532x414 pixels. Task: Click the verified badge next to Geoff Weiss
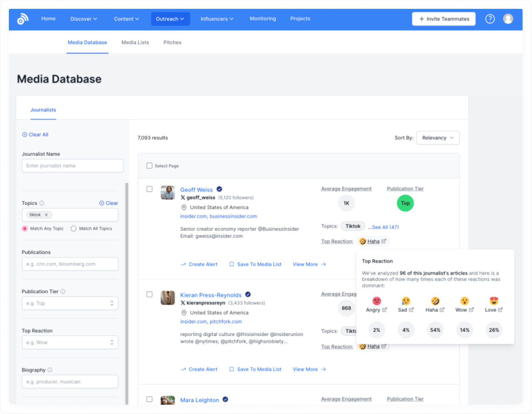[219, 189]
